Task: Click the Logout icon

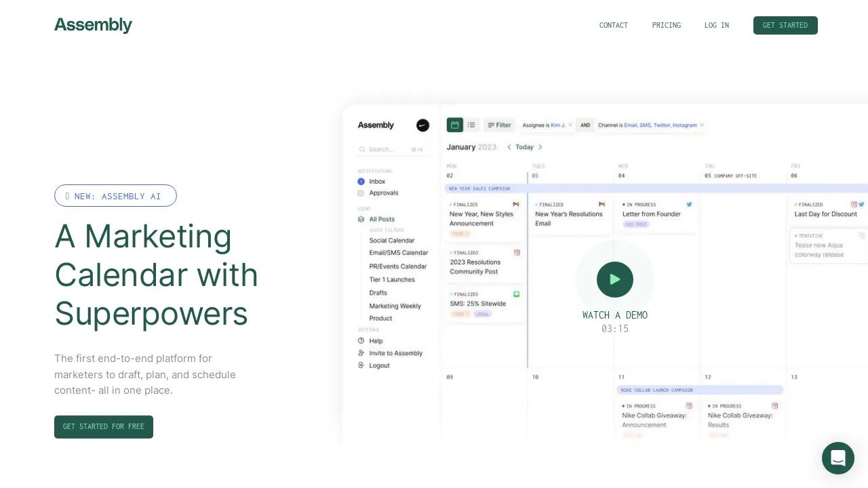Action: [x=361, y=365]
